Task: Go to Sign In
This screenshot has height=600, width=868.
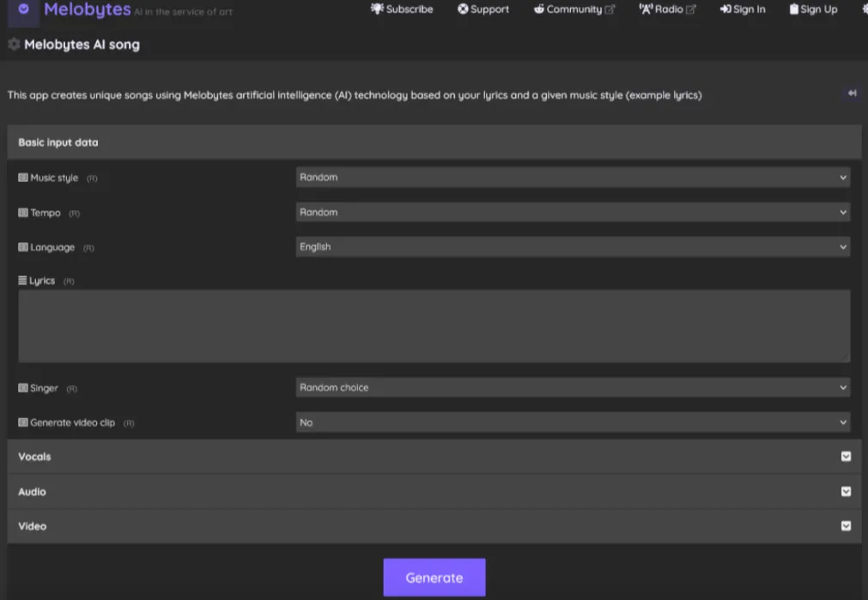Action: (743, 9)
